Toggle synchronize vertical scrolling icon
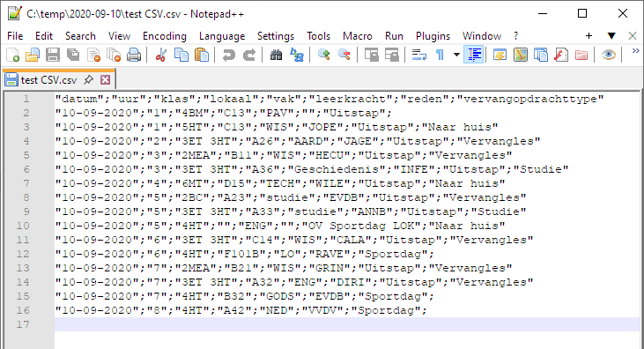The height and width of the screenshot is (349, 644). coord(371,55)
